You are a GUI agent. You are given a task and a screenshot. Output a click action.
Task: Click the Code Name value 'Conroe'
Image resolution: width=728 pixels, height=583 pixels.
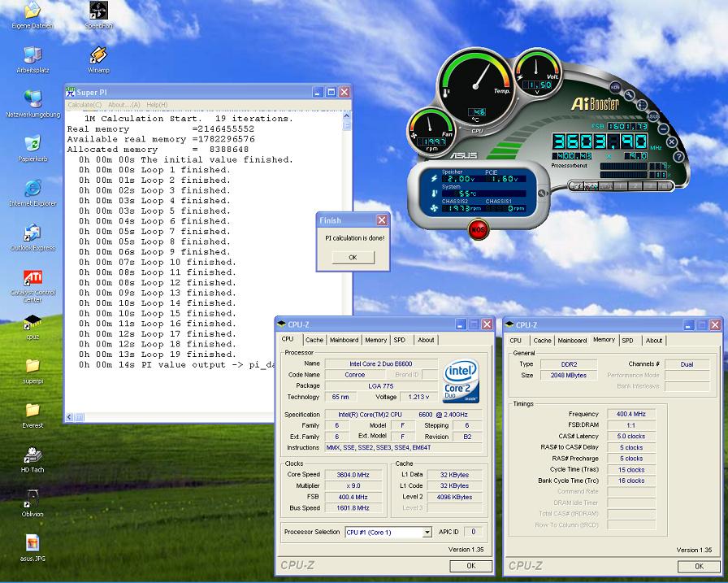(355, 375)
